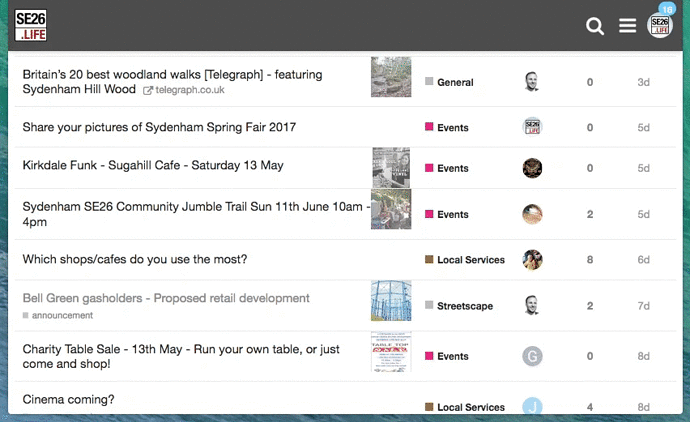Open the telegraph.co.uk external link
Viewport: 690px width, 422px height.
(x=189, y=90)
